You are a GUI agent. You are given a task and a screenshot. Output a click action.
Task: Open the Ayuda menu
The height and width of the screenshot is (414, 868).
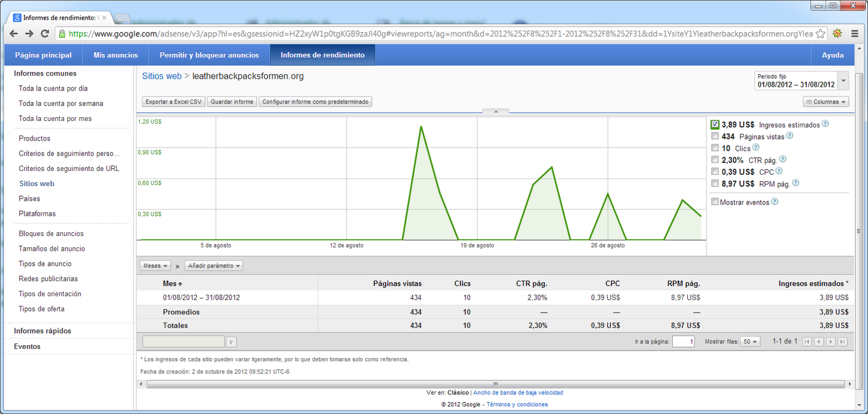[833, 55]
